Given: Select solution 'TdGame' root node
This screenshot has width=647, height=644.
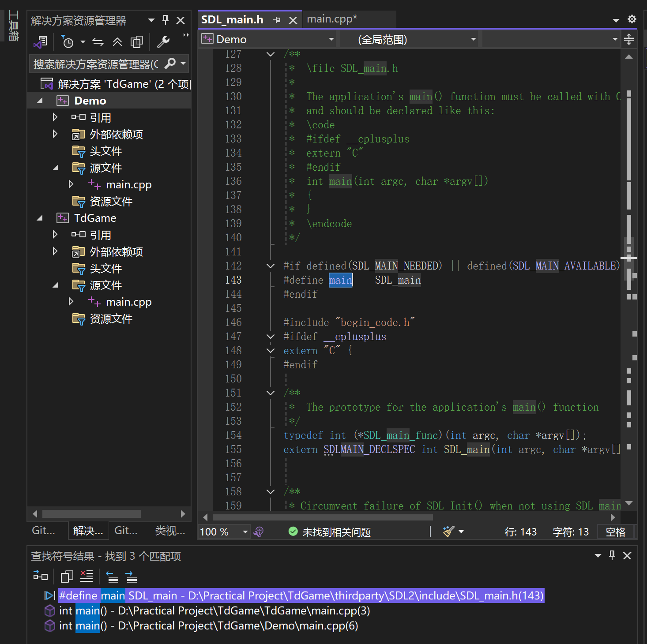Looking at the screenshot, I should [x=116, y=84].
